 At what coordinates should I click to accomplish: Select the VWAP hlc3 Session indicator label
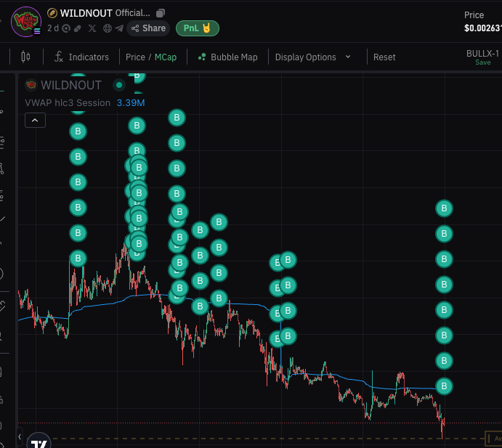pyautogui.click(x=68, y=102)
